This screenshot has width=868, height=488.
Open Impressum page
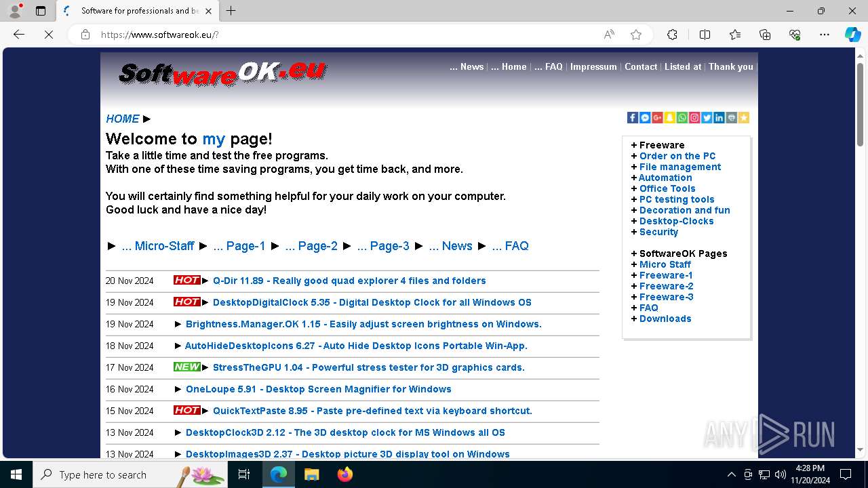coord(593,66)
